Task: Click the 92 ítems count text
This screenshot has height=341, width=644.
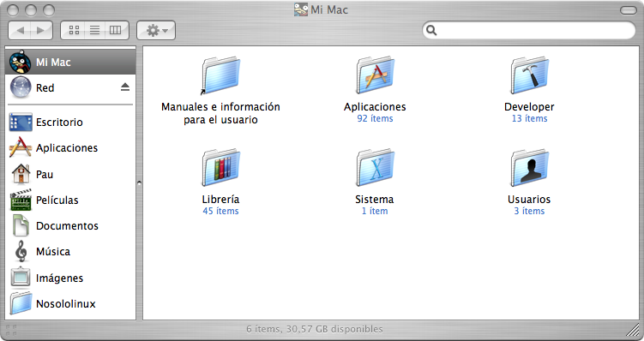Action: click(x=375, y=118)
